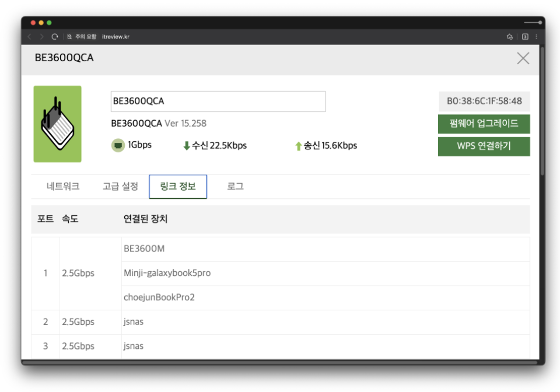Click the 주의 요함 security warning icon
Screen dimensions: 560x392
click(x=69, y=37)
